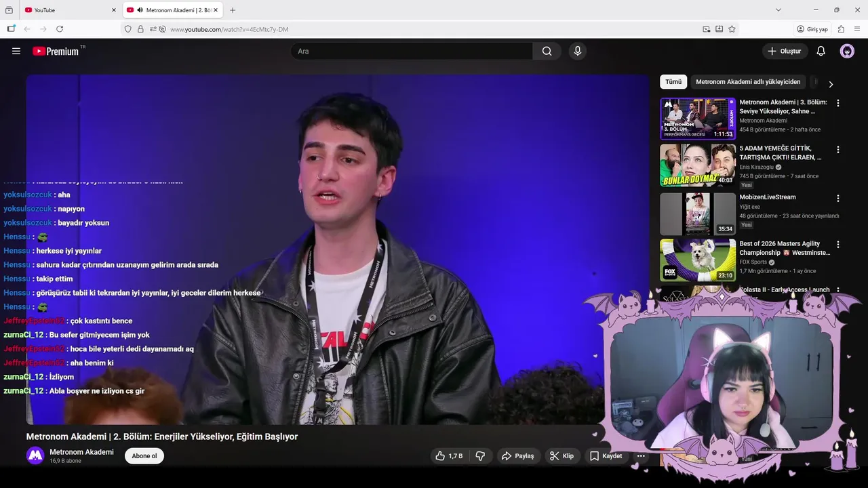
Task: Save video with Kaydet button
Action: [x=606, y=456]
